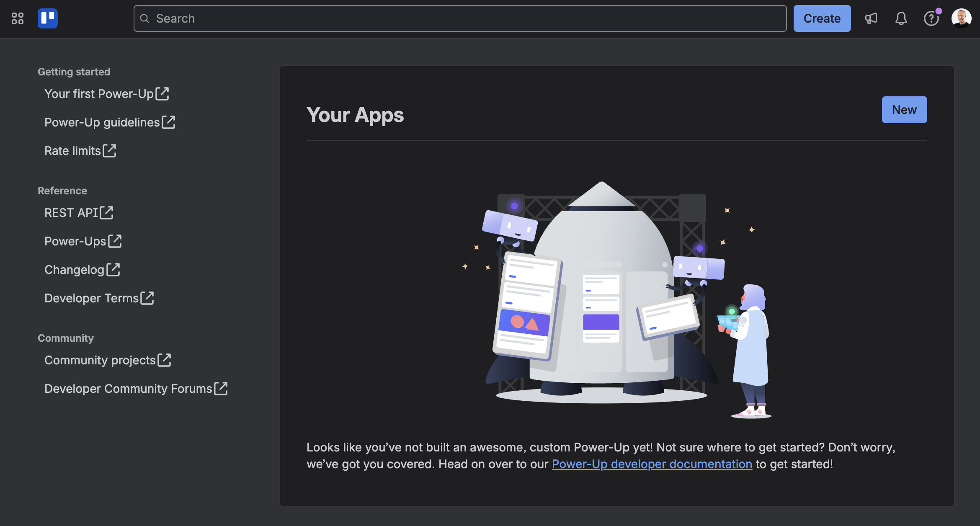
Task: Open Developer Community Forums
Action: [128, 389]
